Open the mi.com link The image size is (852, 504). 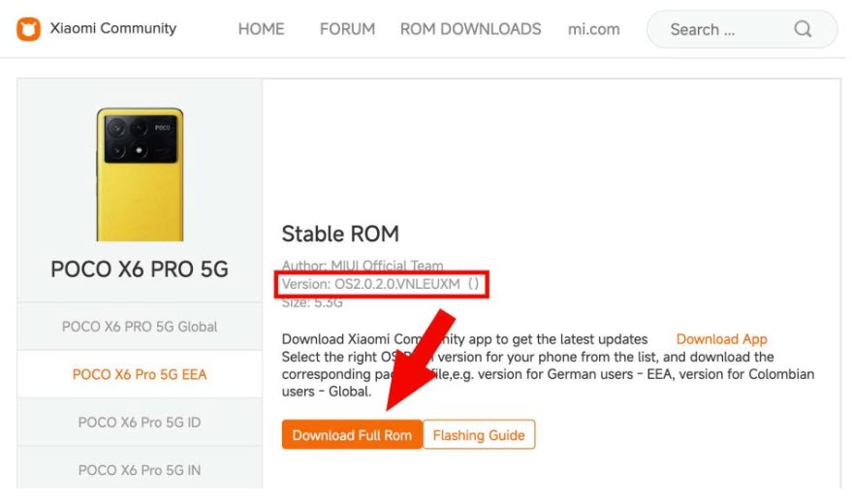(593, 29)
